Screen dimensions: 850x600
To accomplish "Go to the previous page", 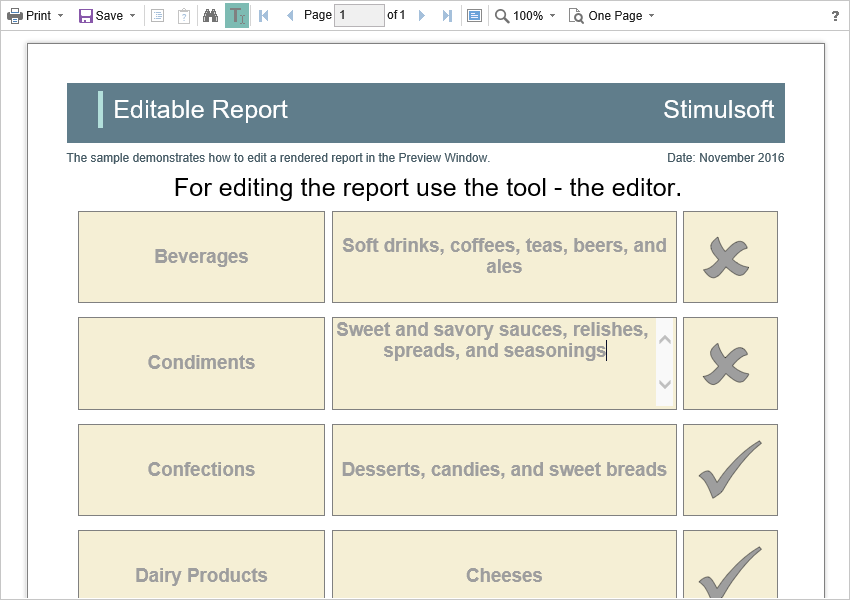I will click(290, 16).
